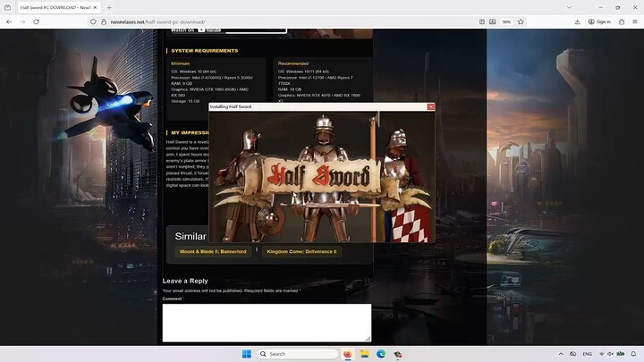Viewport: 644px width, 362px height.
Task: Reload the page with the refresh icon
Action: coord(36,21)
